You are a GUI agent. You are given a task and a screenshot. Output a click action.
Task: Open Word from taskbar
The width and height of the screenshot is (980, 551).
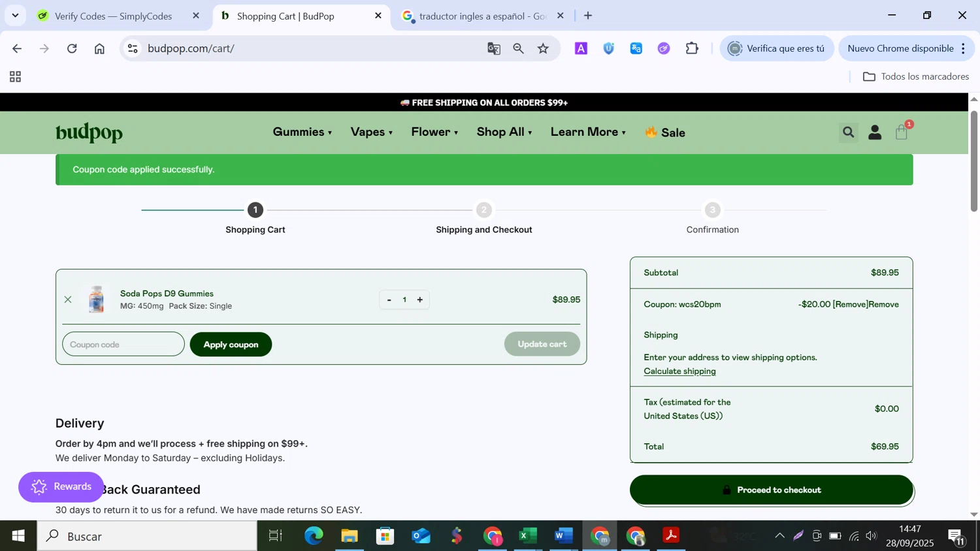pyautogui.click(x=563, y=536)
